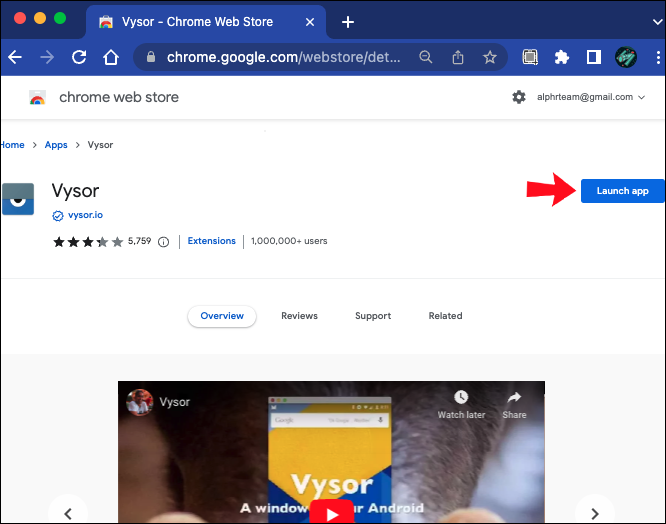This screenshot has height=524, width=666.
Task: Bookmark this page with the star icon
Action: [490, 57]
